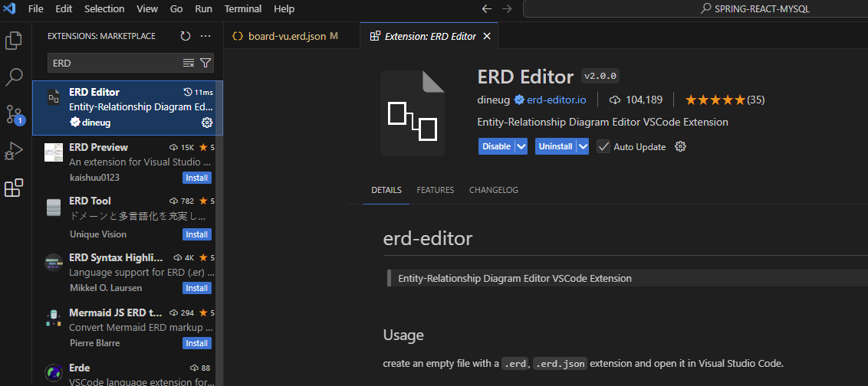Show the FEATURES tab

click(435, 190)
